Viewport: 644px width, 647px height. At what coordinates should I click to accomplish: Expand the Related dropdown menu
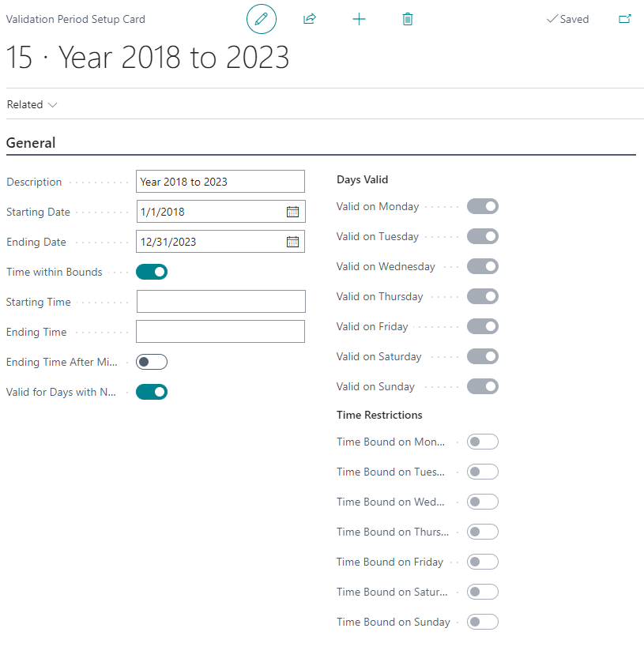pyautogui.click(x=32, y=104)
